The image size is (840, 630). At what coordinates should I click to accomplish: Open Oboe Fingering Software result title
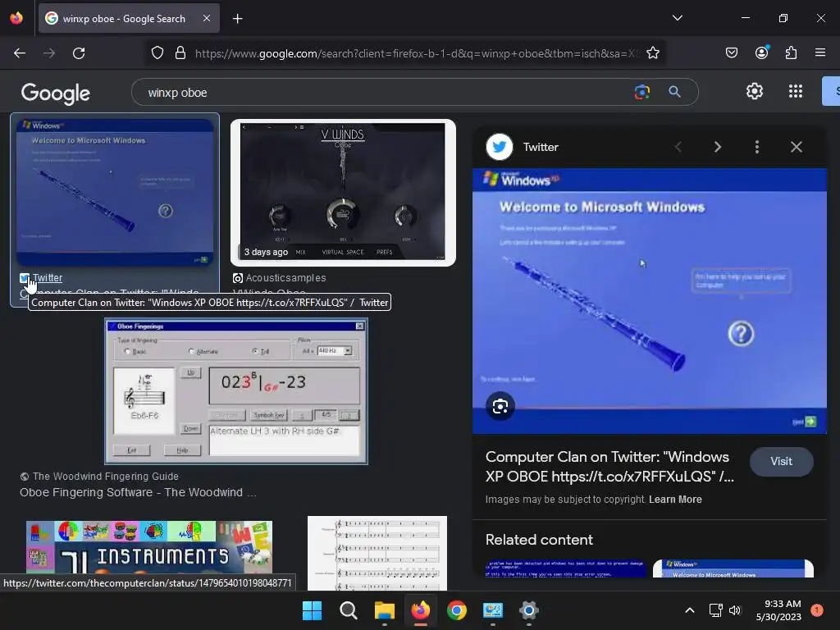pos(138,492)
